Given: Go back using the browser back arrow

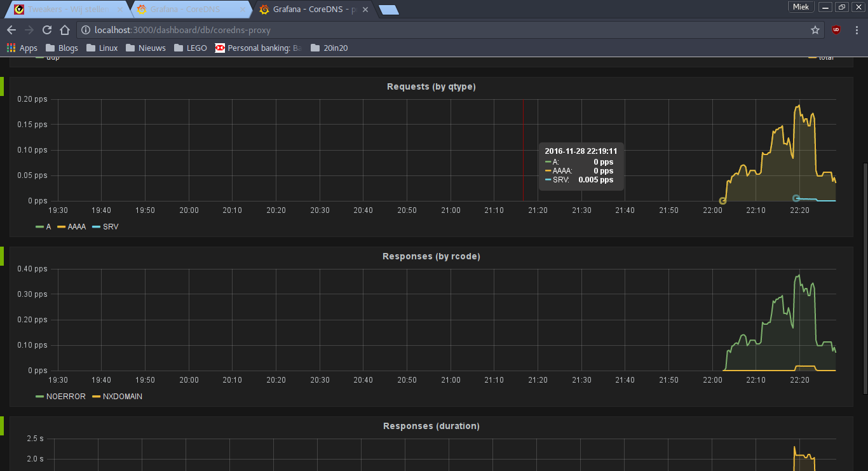Looking at the screenshot, I should tap(11, 30).
